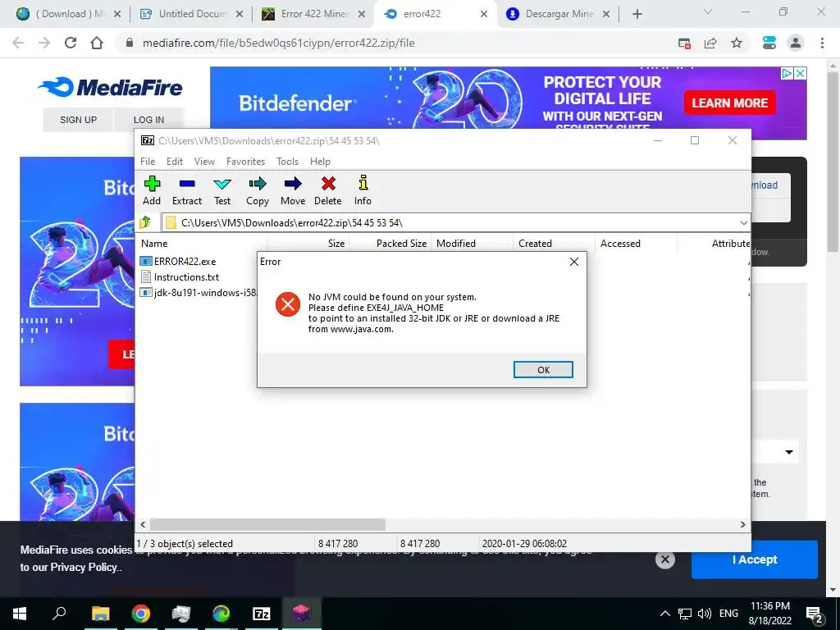Click the right arrow of the horizontal scrollbar
The height and width of the screenshot is (630, 840).
click(x=743, y=524)
